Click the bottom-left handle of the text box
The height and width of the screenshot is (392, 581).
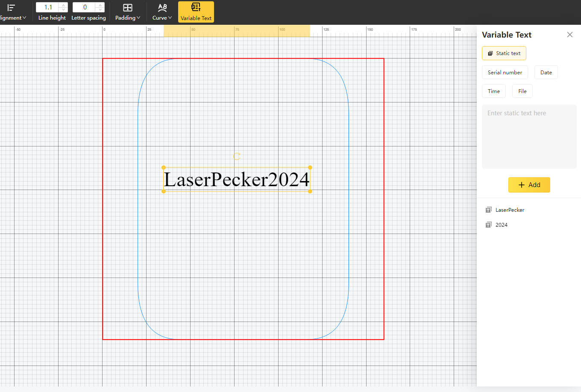(164, 191)
